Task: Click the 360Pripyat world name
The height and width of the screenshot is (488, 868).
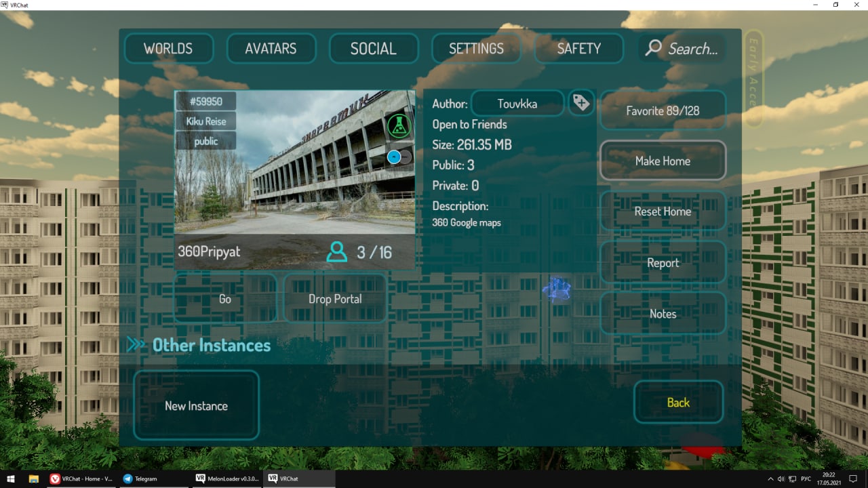Action: 209,252
